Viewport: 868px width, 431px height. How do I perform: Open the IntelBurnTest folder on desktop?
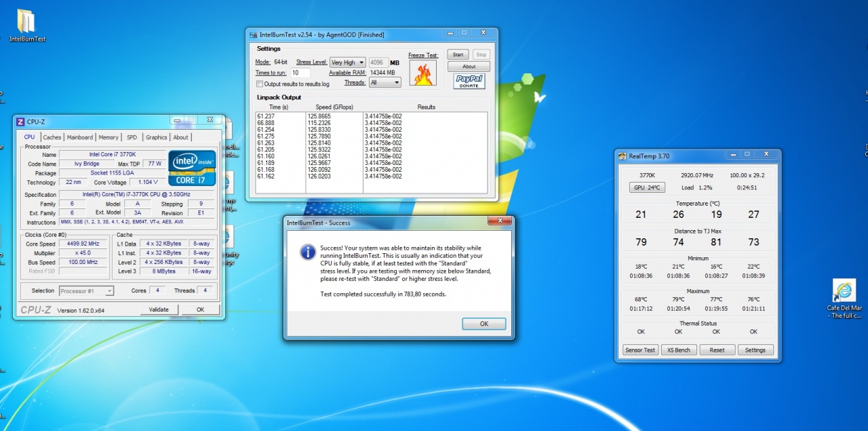click(x=27, y=26)
